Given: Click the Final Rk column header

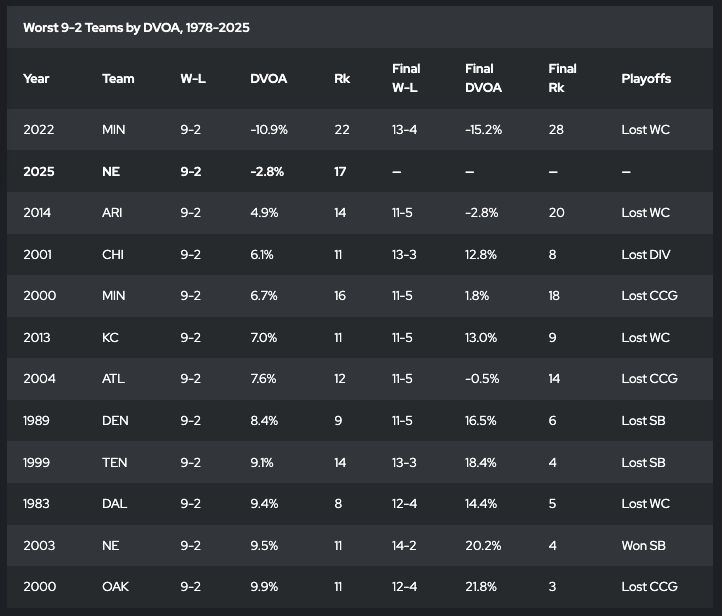Looking at the screenshot, I should click(x=563, y=79).
